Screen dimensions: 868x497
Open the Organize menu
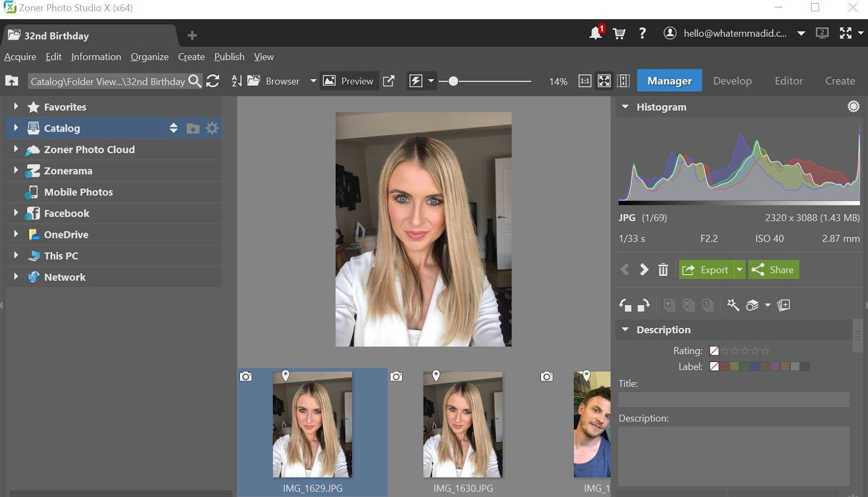click(149, 57)
